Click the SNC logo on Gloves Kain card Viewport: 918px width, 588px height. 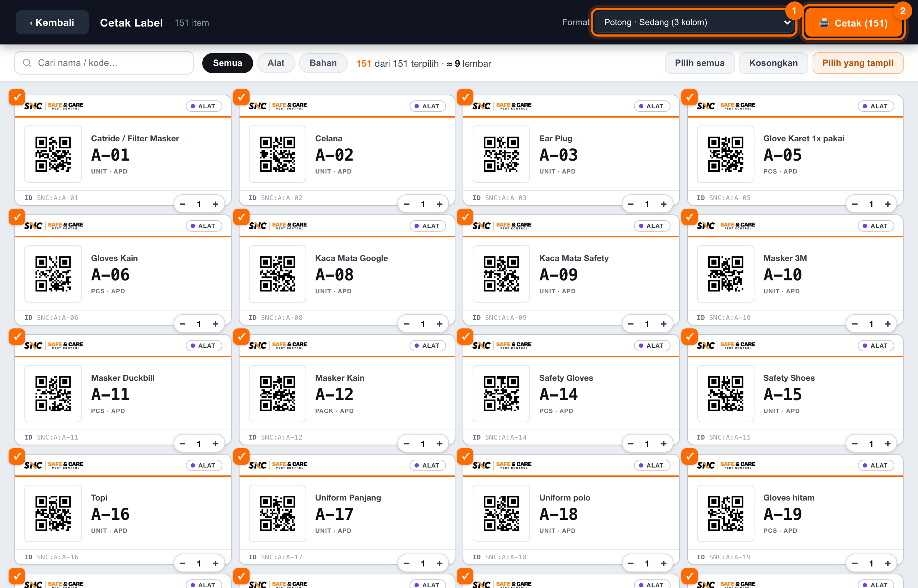(x=54, y=226)
